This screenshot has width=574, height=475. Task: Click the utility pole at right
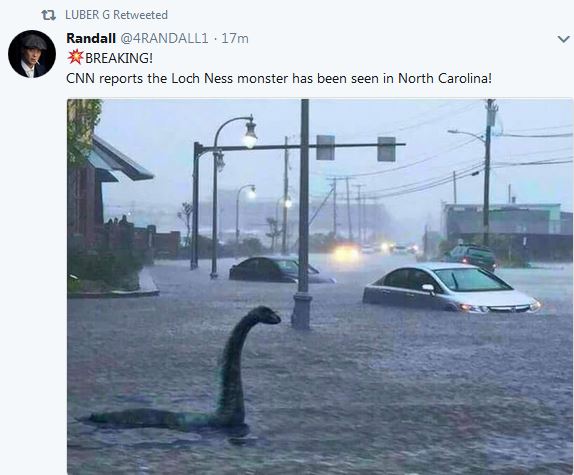pyautogui.click(x=488, y=173)
